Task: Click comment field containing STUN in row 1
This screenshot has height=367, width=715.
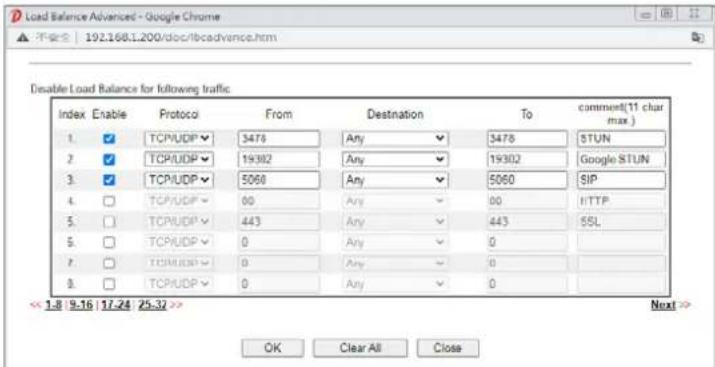Action: [621, 139]
